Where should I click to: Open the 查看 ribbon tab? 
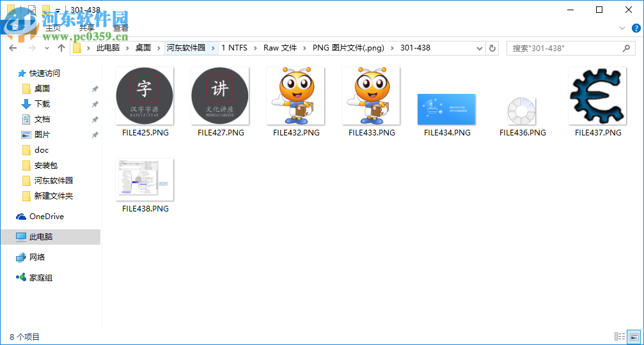point(121,28)
